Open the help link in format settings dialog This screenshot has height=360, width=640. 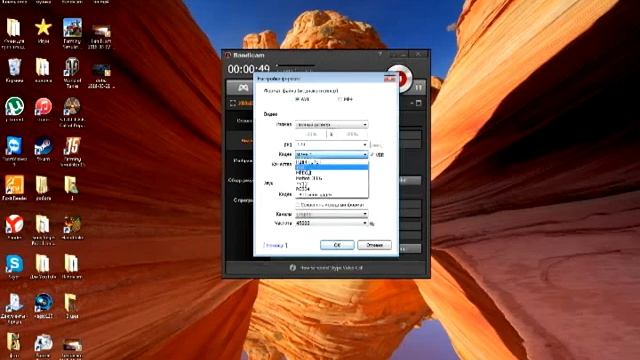pos(275,245)
